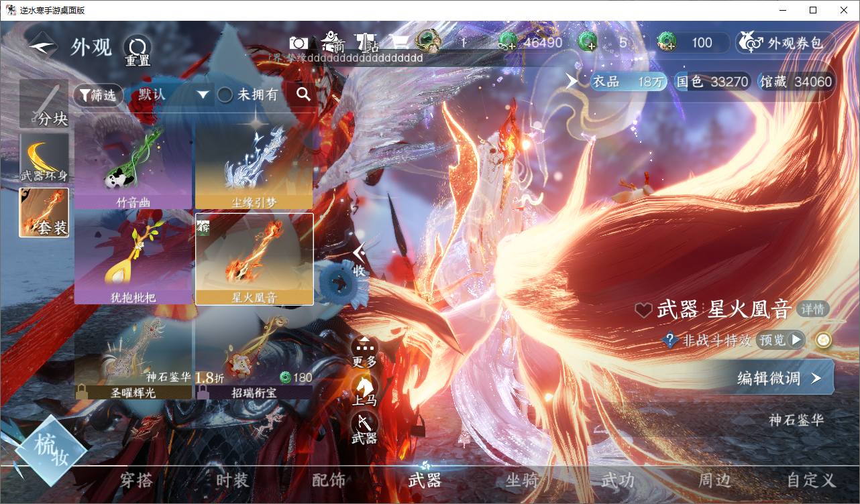Click the help icon beside 非战斗特效
860x504 pixels.
tap(669, 340)
